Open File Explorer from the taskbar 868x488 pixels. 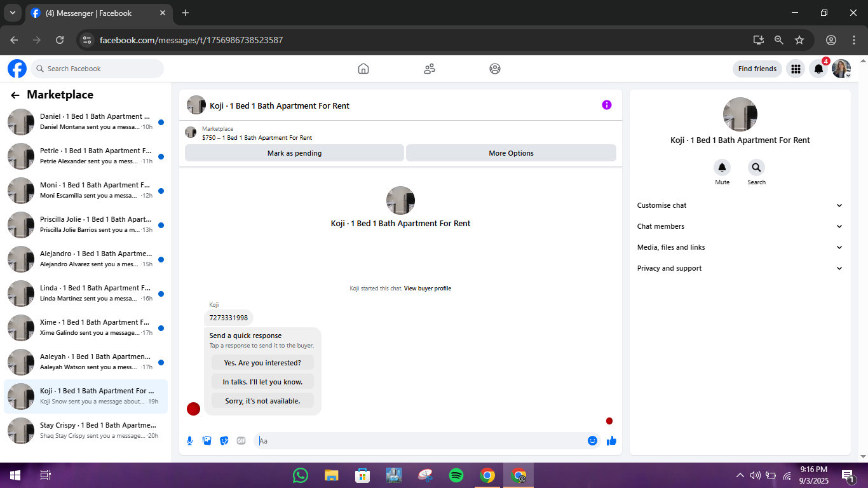coord(332,475)
